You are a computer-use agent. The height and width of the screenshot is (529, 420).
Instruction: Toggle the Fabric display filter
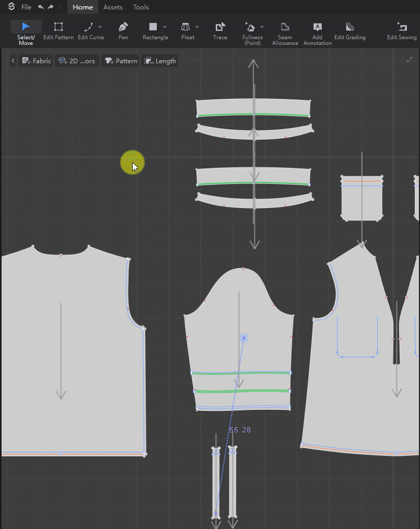[36, 61]
